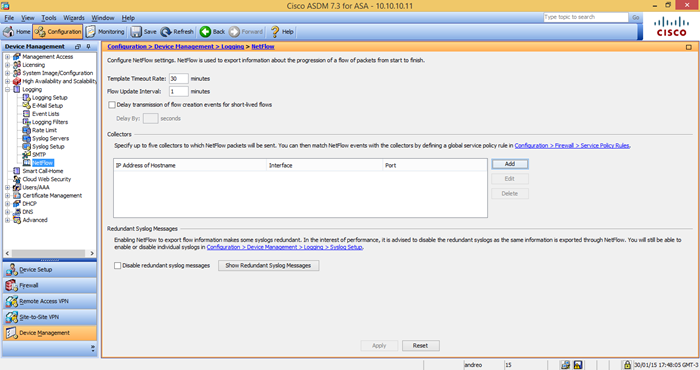Click the save icon in status bar
This screenshot has height=370, width=700.
pyautogui.click(x=578, y=365)
